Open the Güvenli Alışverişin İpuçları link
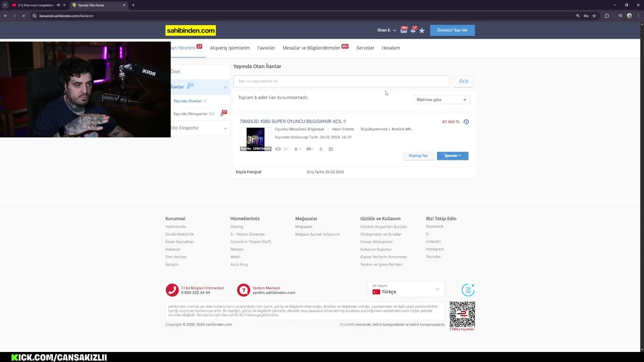This screenshot has width=644, height=362. click(x=384, y=227)
